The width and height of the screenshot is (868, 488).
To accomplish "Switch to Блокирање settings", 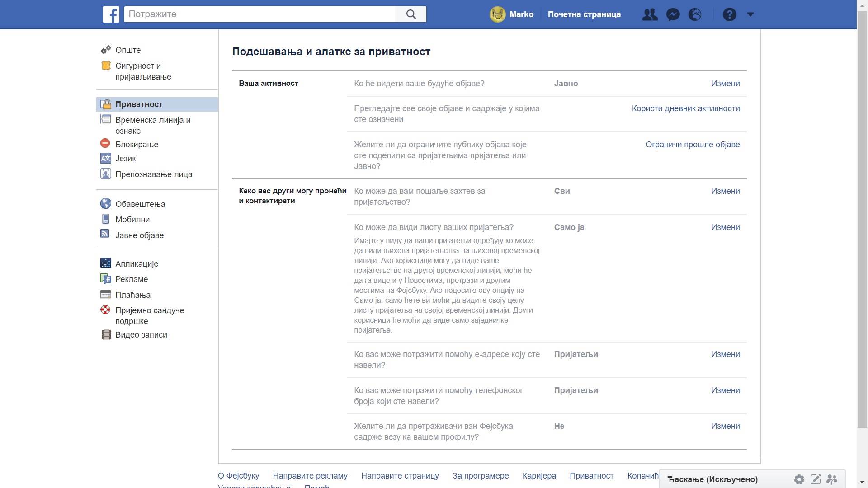I will [x=137, y=144].
